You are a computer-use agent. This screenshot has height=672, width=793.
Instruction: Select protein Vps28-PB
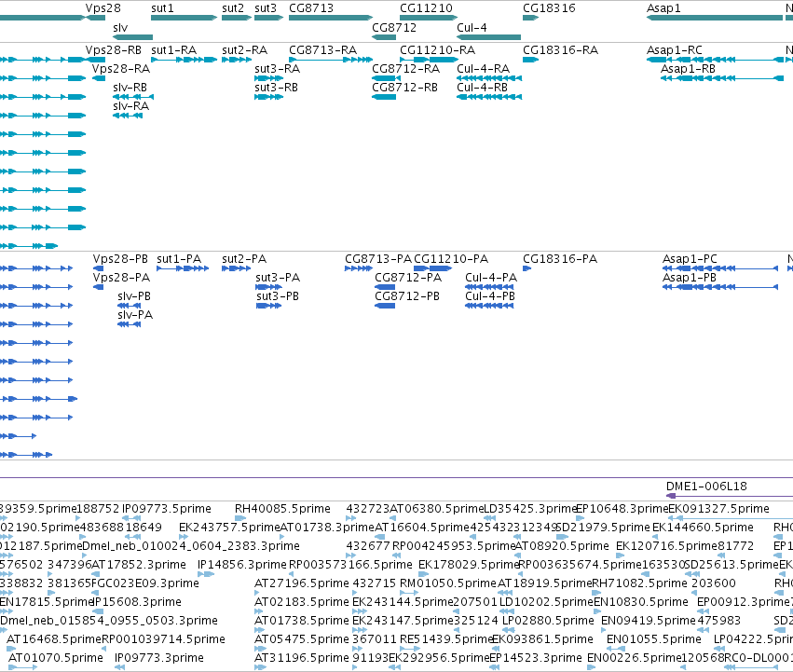[120, 259]
